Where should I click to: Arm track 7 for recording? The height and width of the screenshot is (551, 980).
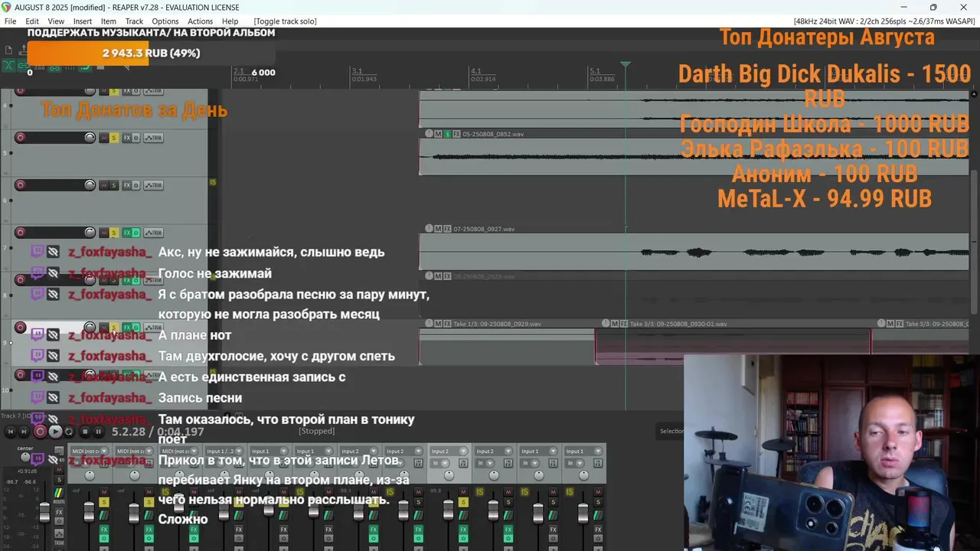pos(21,233)
